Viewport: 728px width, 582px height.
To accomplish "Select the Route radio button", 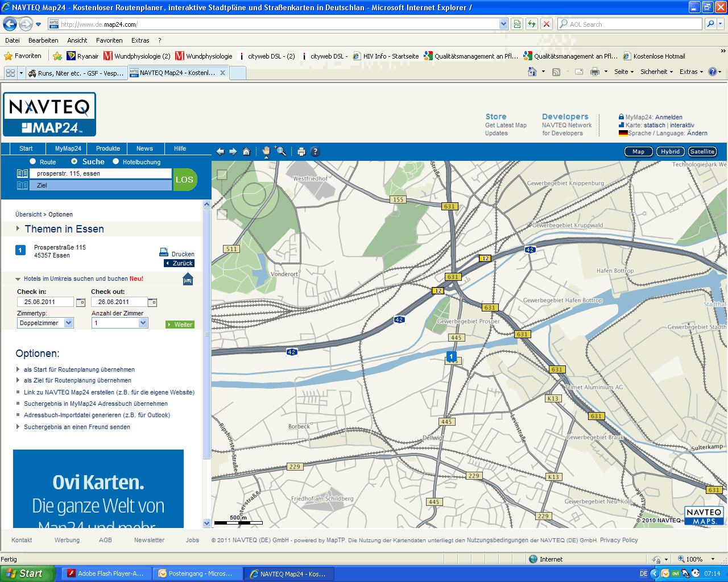I will [x=32, y=161].
